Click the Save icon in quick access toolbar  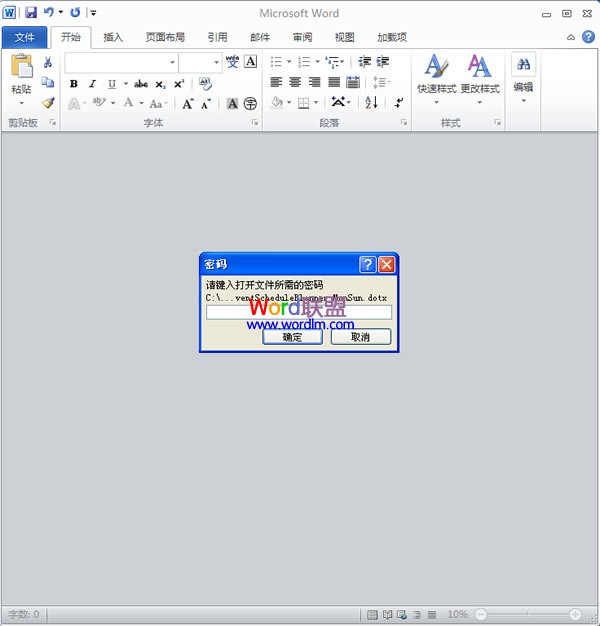point(30,13)
